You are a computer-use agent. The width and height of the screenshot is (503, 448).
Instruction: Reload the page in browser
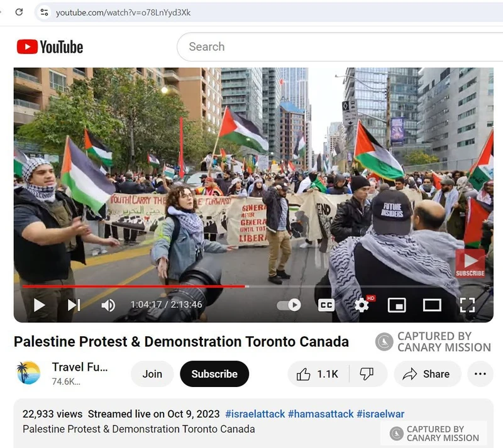pyautogui.click(x=19, y=12)
